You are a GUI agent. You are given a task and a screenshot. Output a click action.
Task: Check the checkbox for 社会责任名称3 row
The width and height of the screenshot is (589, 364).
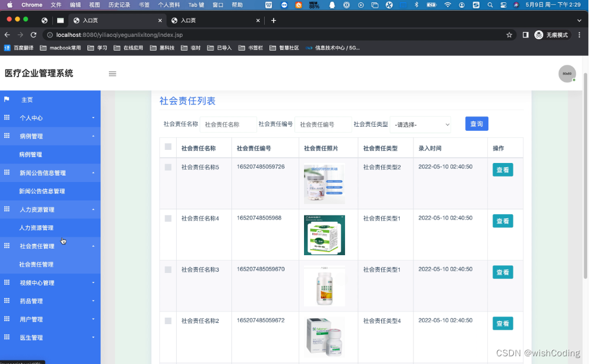(x=167, y=269)
